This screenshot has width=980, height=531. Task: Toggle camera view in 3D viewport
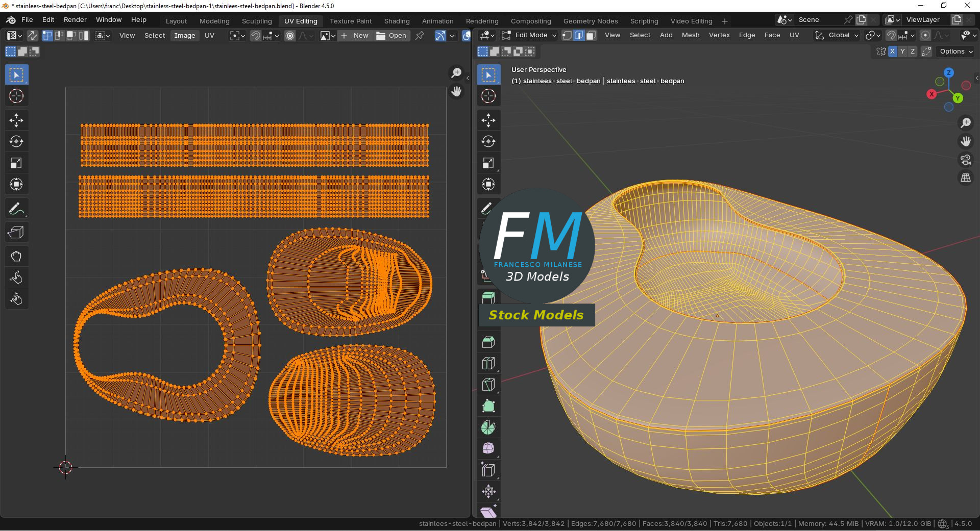pos(966,160)
